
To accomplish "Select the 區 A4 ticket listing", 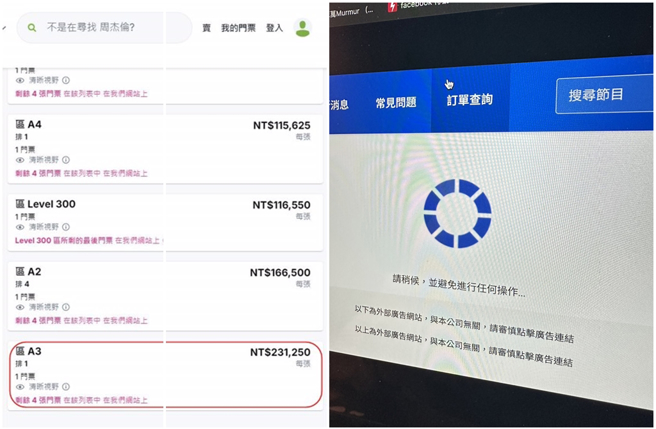I will click(165, 149).
